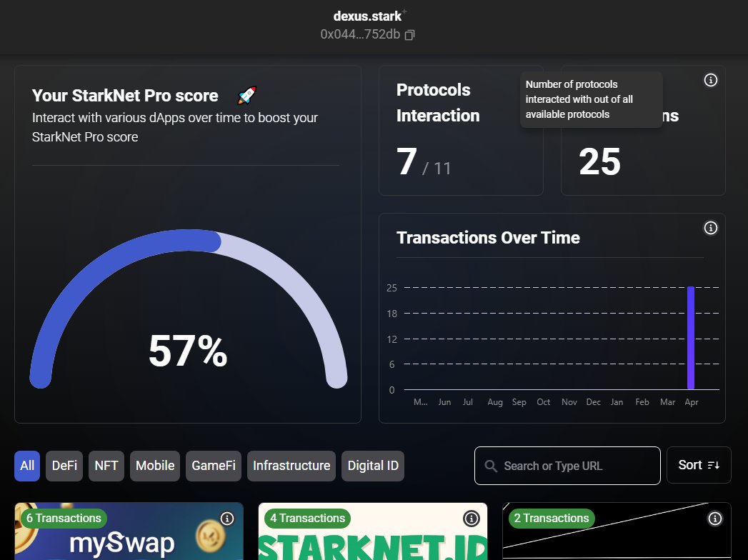
Task: Enable the NFT filter
Action: tap(106, 466)
